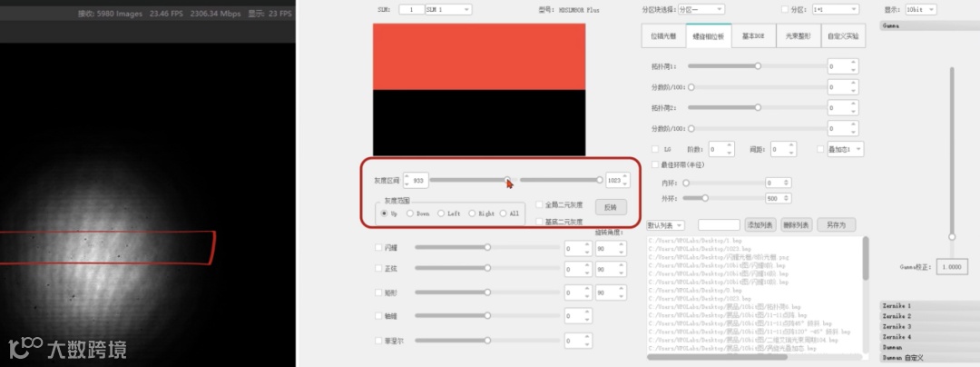Image resolution: width=980 pixels, height=367 pixels.
Task: Click the 菲涅尔 slider handle
Action: click(x=487, y=341)
